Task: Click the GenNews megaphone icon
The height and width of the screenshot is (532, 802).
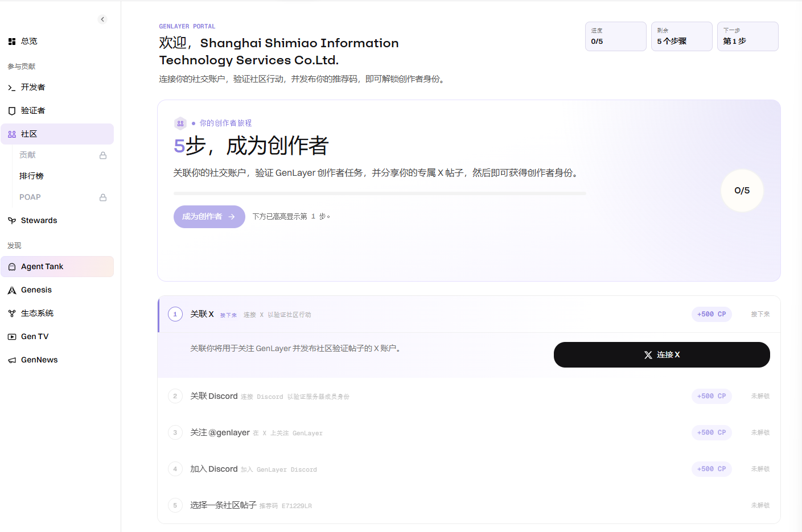Action: 12,360
